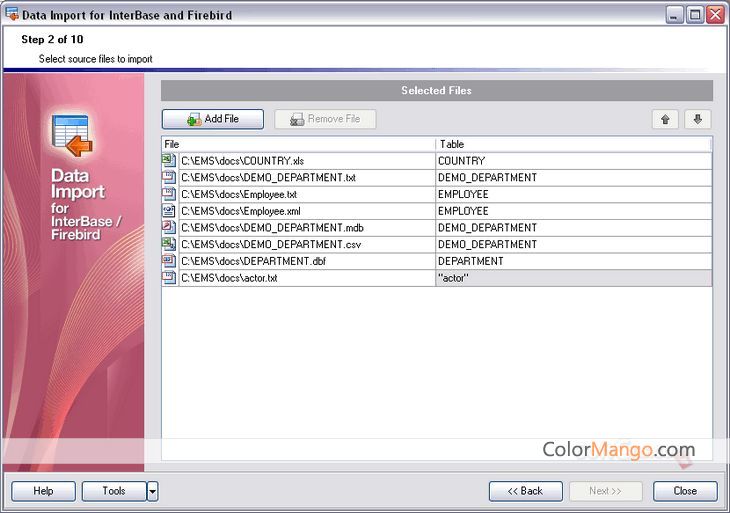730x513 pixels.
Task: Click the XML file icon beside Employee.xml
Action: pyautogui.click(x=169, y=211)
